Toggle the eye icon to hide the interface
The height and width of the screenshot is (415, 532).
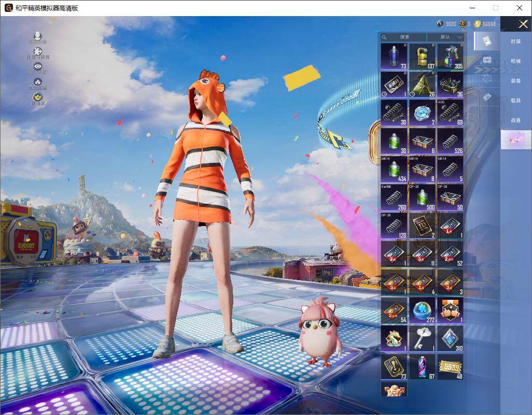(x=38, y=67)
